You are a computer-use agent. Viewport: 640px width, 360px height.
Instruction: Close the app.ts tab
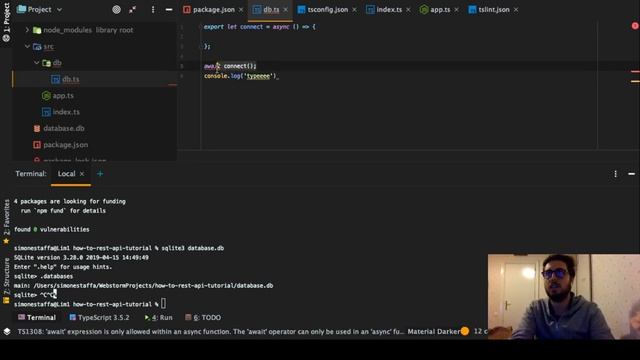coord(456,9)
